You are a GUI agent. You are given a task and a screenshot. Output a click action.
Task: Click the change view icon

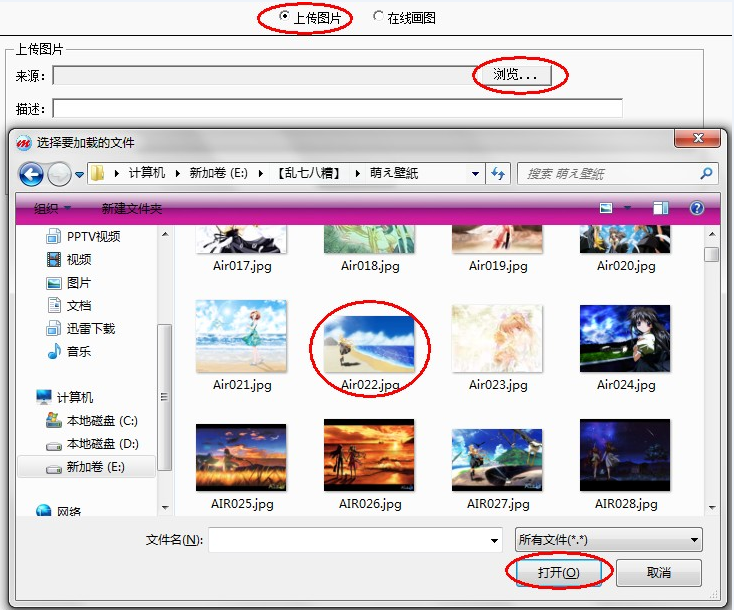coord(606,208)
